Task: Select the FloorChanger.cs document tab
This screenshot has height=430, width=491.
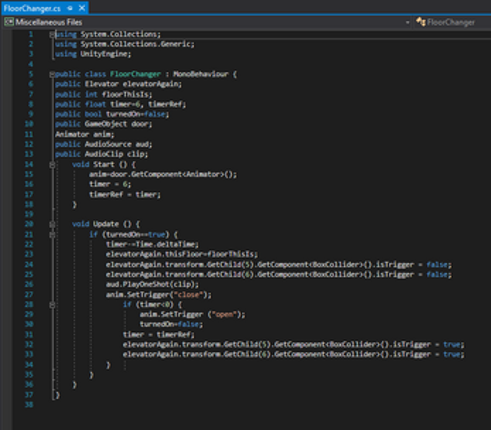Action: (x=32, y=8)
